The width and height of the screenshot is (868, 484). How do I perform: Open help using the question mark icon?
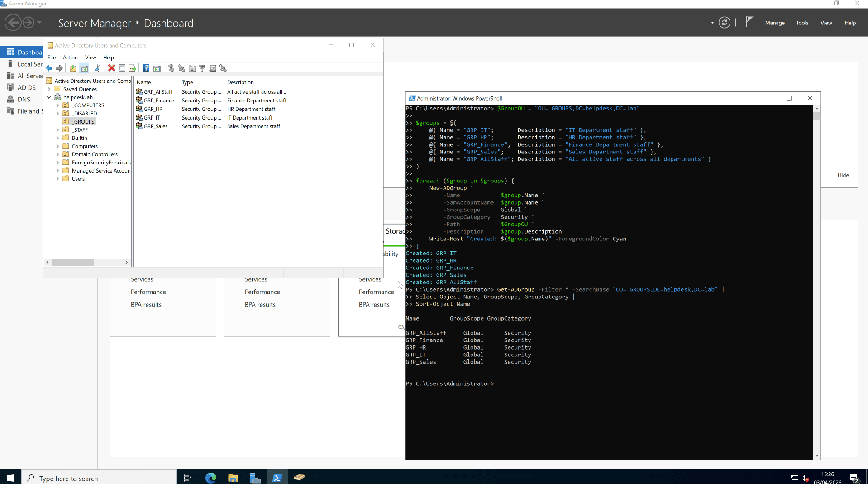coord(146,68)
